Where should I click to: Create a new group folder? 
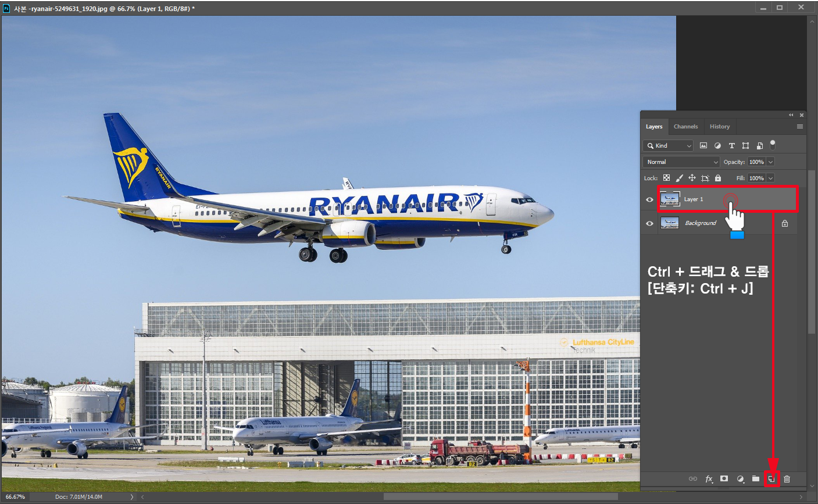pyautogui.click(x=756, y=478)
